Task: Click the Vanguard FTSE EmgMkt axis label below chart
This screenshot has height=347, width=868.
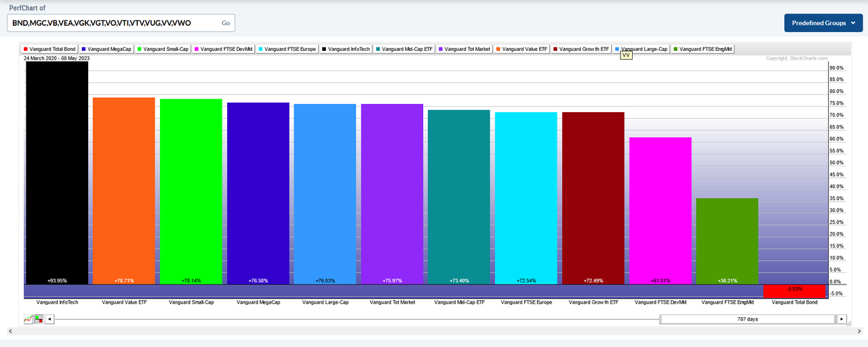Action: 728,302
